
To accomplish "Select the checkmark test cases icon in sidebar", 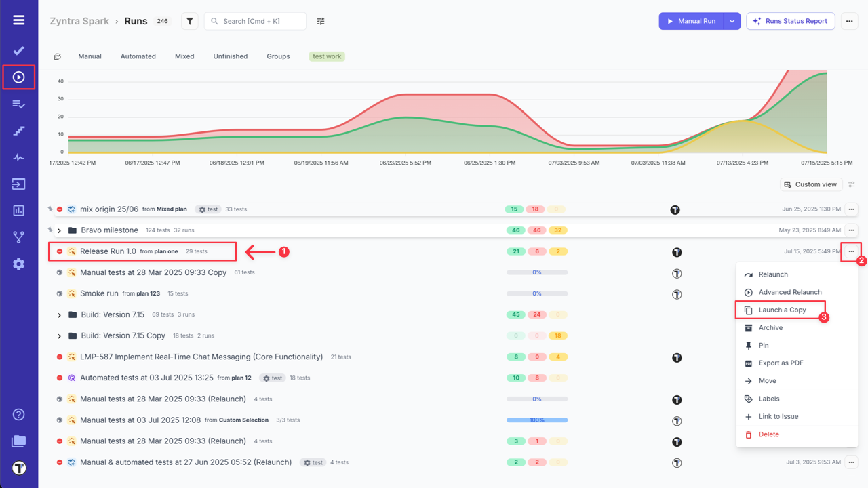I will 18,50.
